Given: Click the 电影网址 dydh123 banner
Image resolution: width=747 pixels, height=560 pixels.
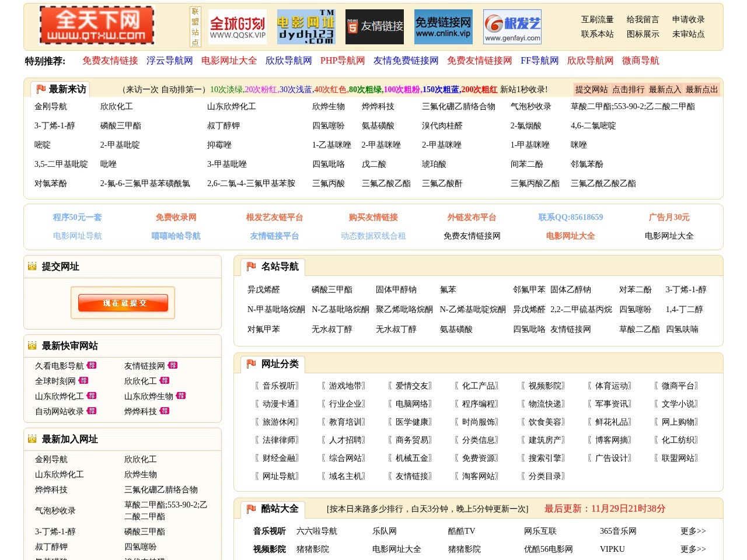Looking at the screenshot, I should coord(306,26).
